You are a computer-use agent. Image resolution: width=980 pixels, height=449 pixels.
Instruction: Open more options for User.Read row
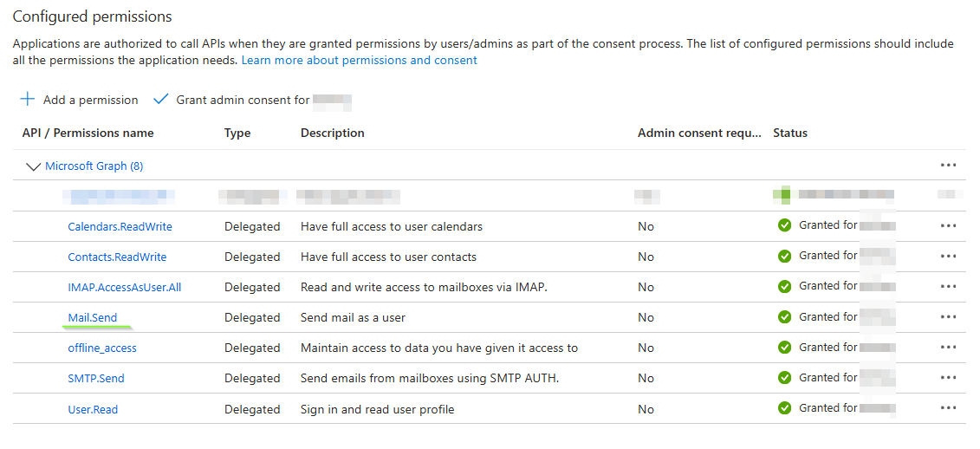click(x=948, y=407)
